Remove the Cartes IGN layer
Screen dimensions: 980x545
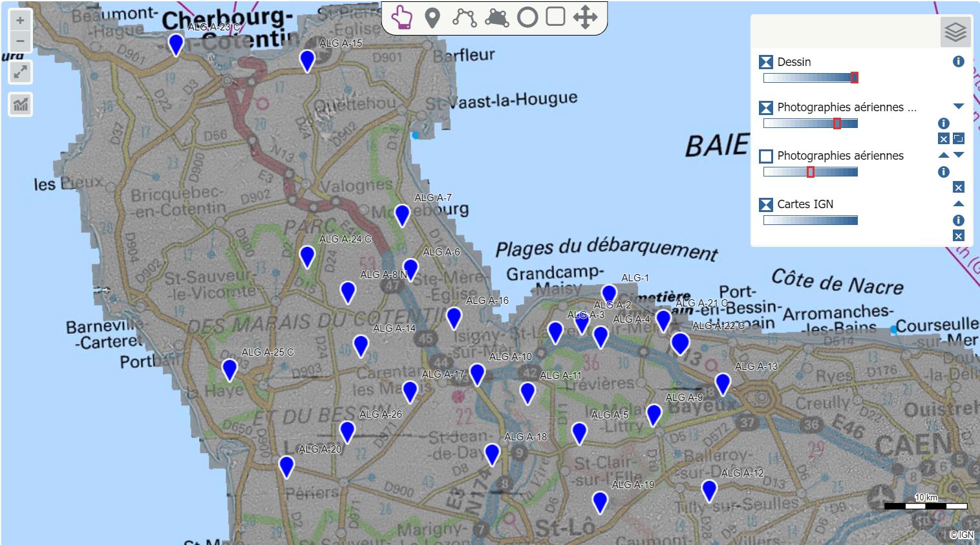click(x=958, y=236)
